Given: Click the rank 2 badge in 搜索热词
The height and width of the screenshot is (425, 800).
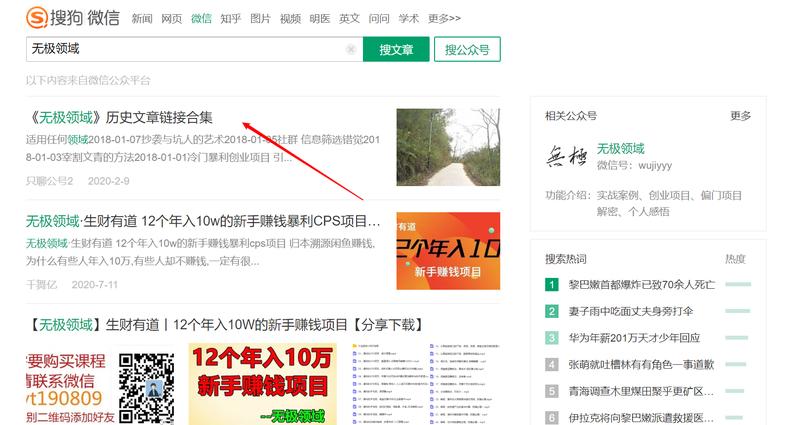Looking at the screenshot, I should point(552,311).
